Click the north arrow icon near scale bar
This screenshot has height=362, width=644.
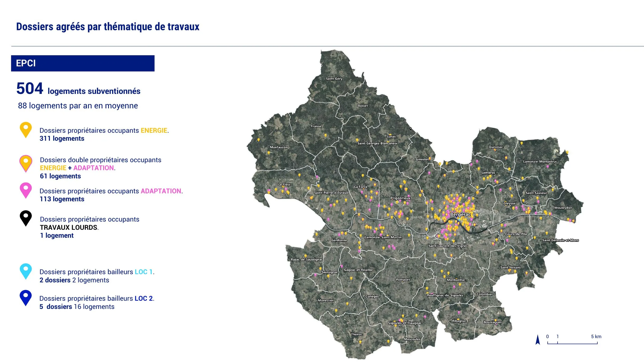(537, 339)
